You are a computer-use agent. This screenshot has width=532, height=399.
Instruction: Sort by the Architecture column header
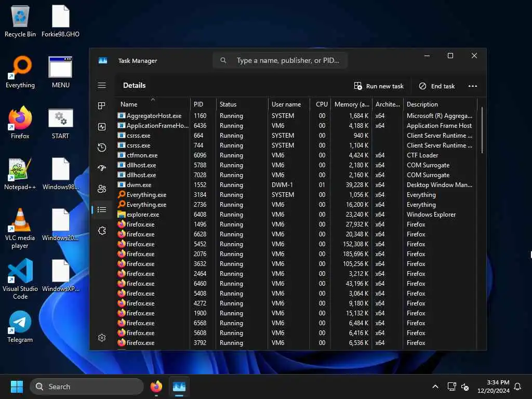pos(388,104)
